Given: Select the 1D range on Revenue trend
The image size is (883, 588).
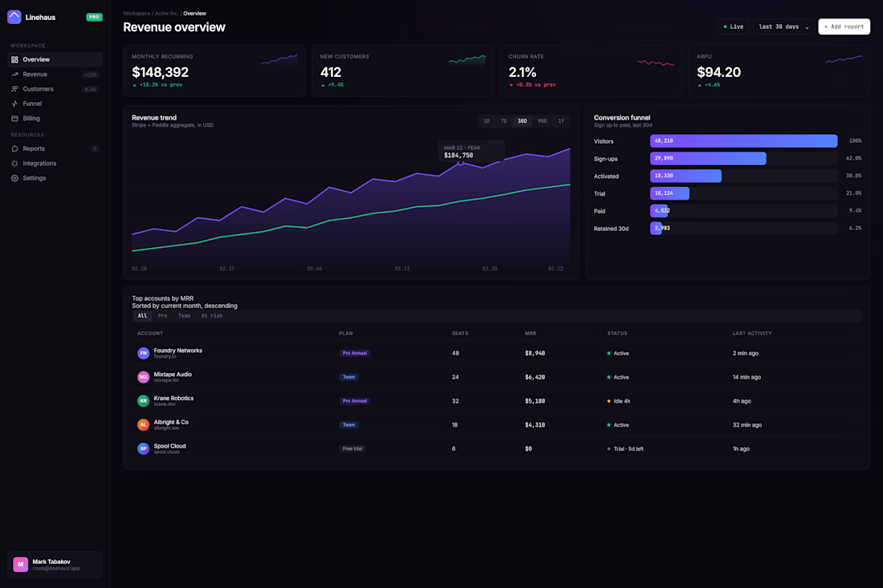Looking at the screenshot, I should [x=486, y=121].
